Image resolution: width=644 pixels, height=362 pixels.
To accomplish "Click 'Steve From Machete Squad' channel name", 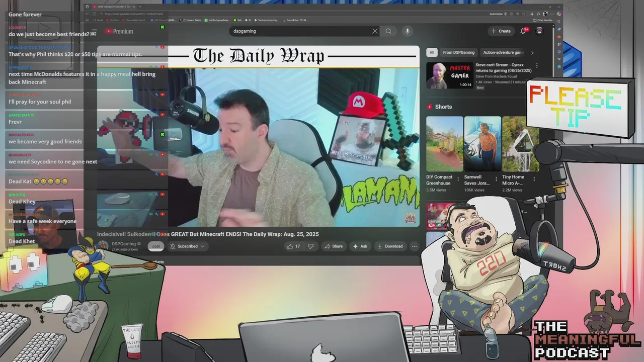I will pos(497,76).
